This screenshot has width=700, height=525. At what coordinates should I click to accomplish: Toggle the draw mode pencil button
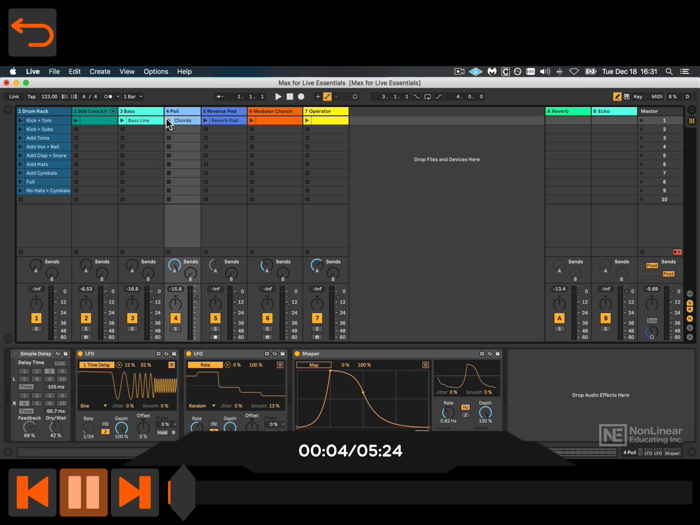(x=617, y=96)
